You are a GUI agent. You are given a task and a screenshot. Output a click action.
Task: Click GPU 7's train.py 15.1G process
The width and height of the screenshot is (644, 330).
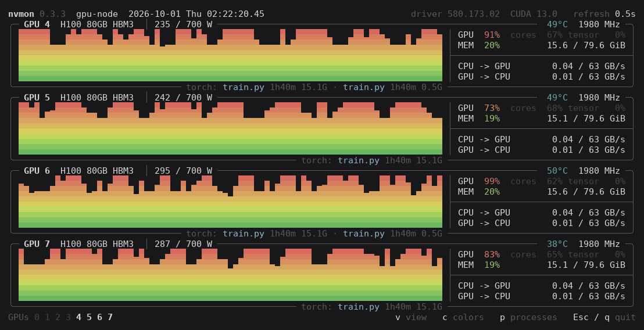(390, 307)
